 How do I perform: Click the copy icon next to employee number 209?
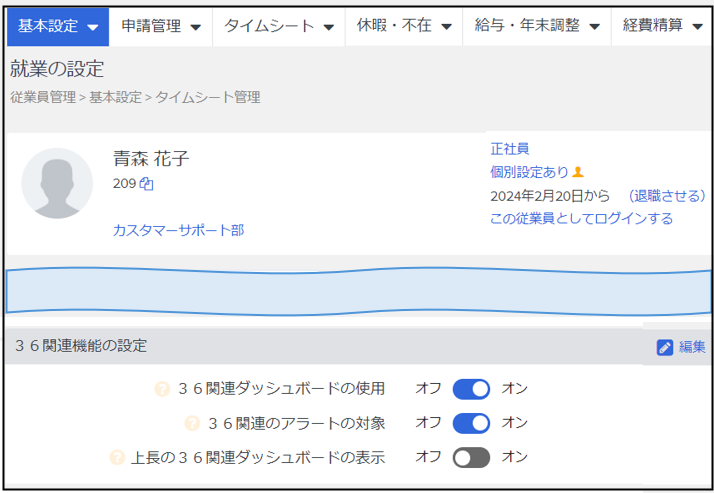coord(147,184)
